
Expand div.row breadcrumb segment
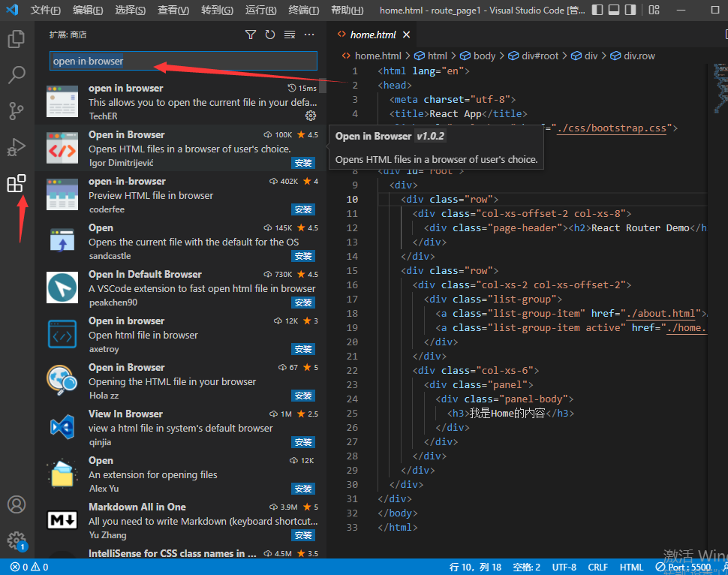click(x=639, y=56)
